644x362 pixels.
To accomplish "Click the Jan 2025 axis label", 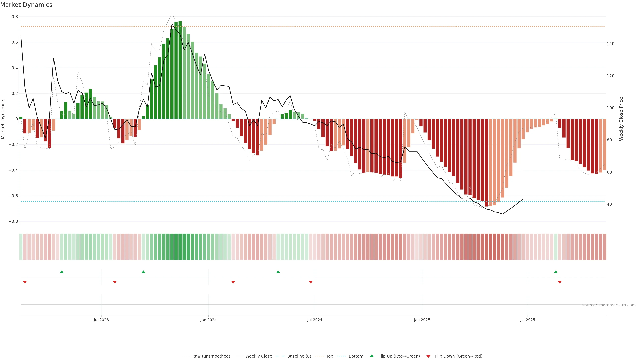I will click(422, 320).
